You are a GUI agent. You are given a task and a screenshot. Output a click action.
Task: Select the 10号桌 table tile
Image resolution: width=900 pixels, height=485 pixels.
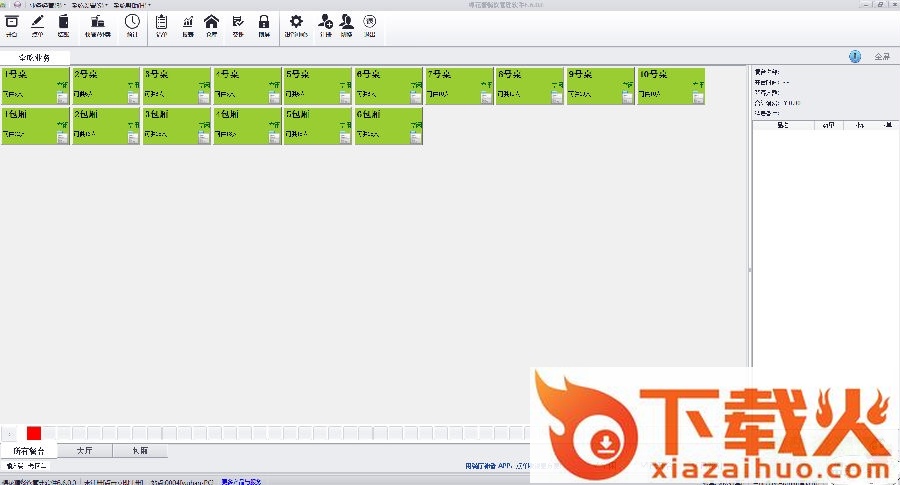point(671,86)
